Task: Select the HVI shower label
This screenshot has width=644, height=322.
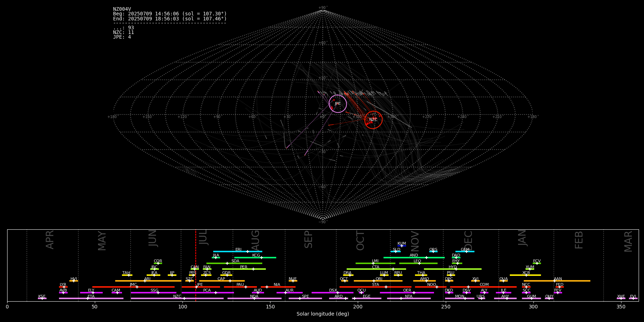Action: [x=74, y=279]
